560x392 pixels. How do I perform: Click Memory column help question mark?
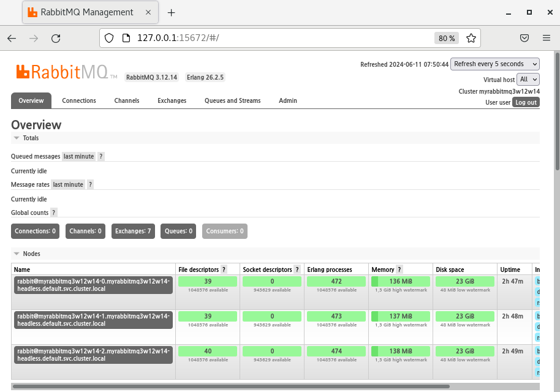[x=399, y=269]
